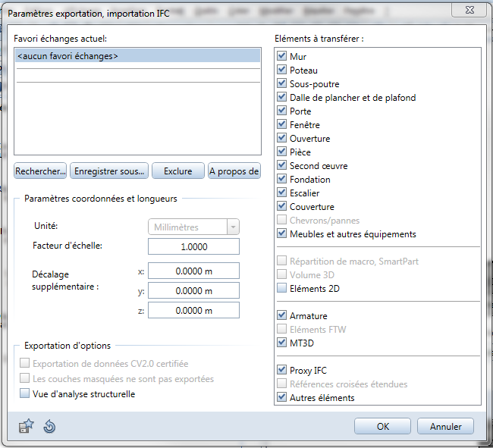Click the save as favorite star icon
The height and width of the screenshot is (448, 493).
click(x=26, y=427)
